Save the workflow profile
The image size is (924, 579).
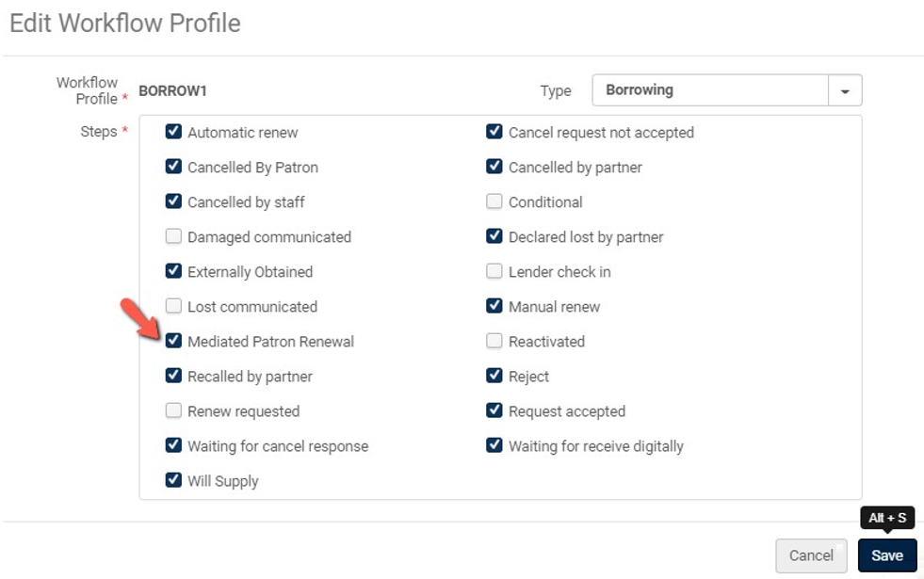[x=887, y=555]
